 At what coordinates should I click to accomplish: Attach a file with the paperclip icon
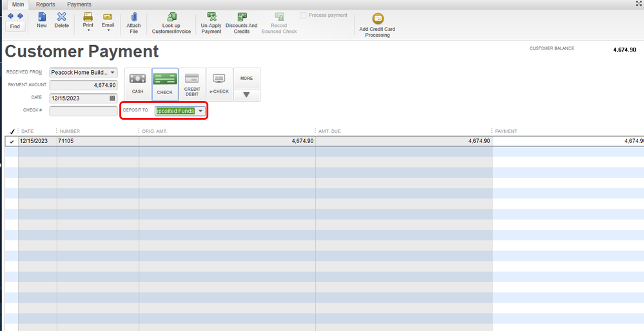134,23
